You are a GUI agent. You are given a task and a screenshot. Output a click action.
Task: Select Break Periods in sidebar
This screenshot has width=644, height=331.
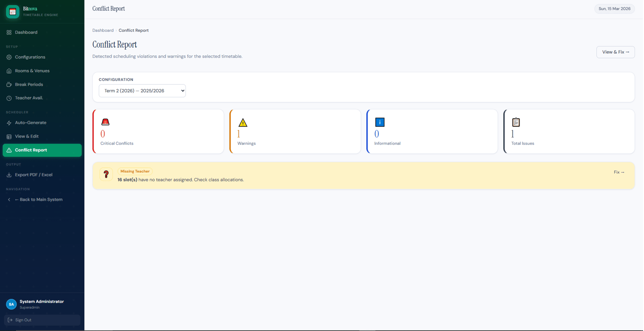(x=42, y=84)
